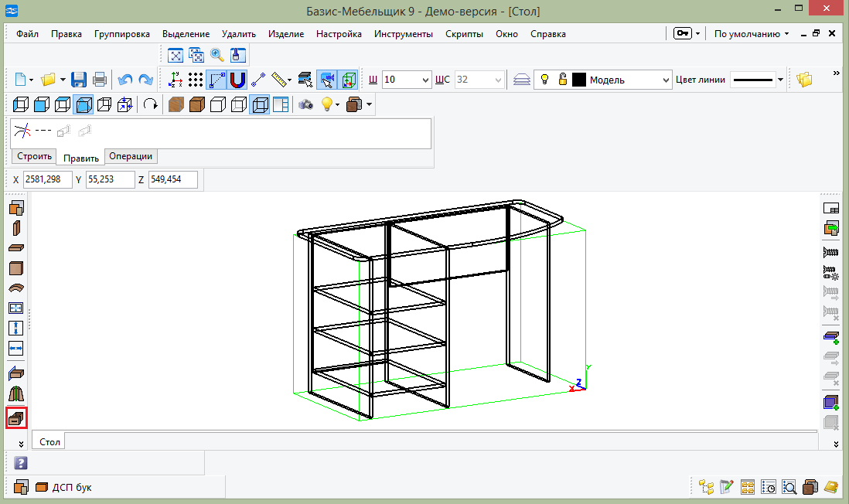Click the Zoom to fit all icon
Screen dimensions: 849x504
click(176, 55)
